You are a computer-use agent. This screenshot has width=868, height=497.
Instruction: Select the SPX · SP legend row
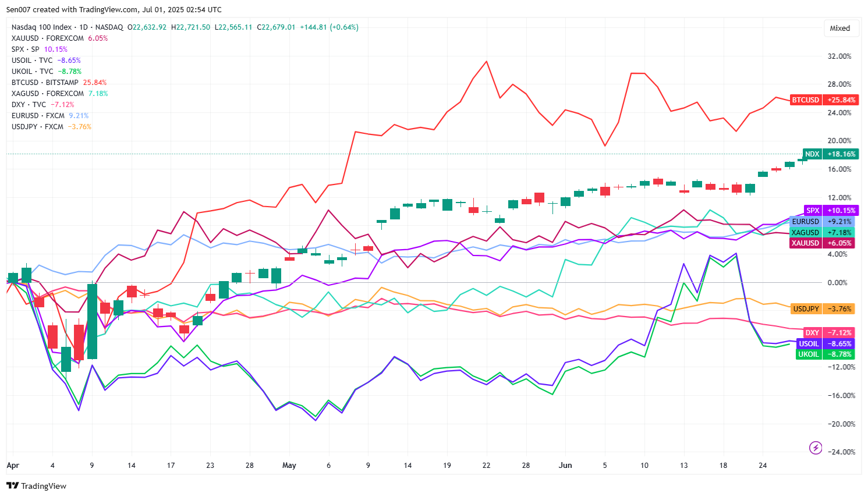point(39,49)
